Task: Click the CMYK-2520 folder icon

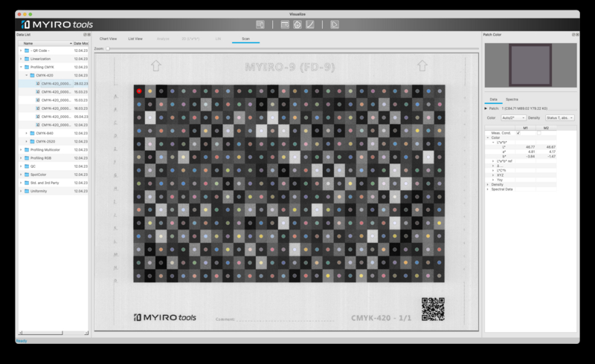Action: click(x=32, y=141)
